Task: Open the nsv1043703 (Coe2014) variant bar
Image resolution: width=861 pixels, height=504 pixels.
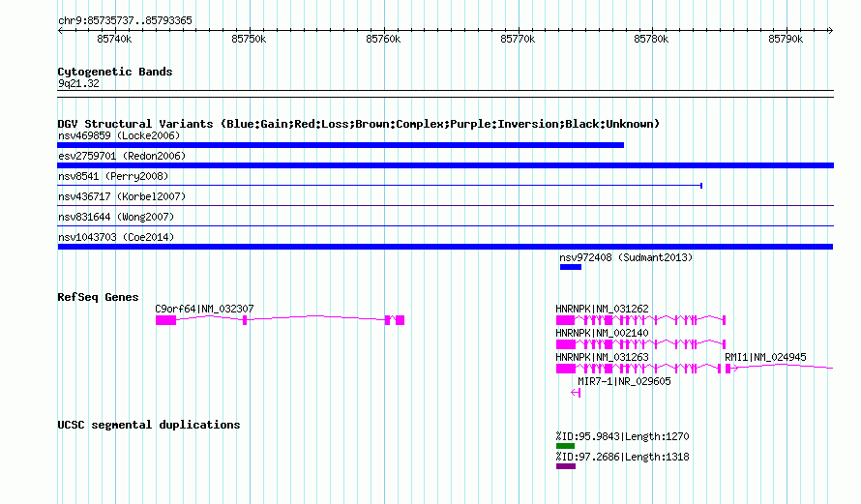Action: 445,247
